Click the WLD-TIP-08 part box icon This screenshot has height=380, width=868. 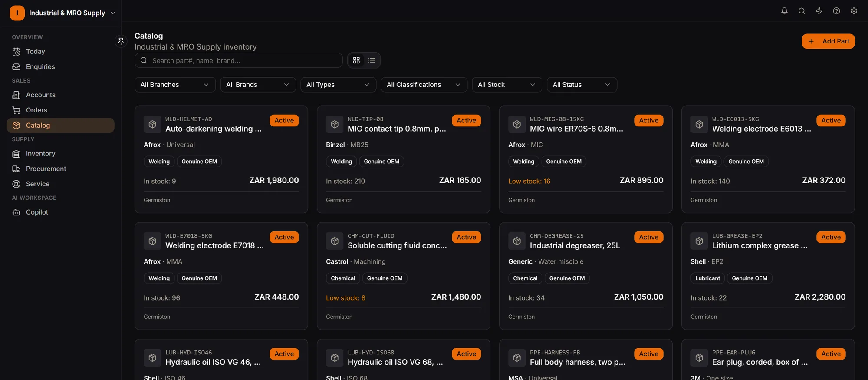(335, 124)
